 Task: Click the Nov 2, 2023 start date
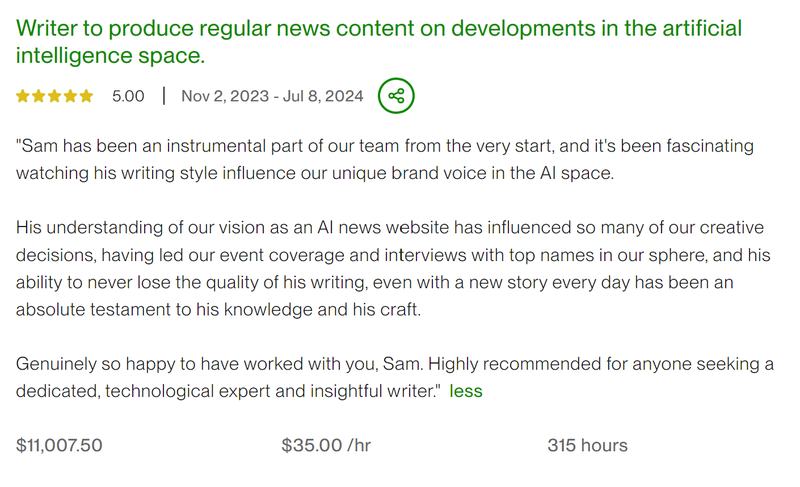[x=225, y=97]
